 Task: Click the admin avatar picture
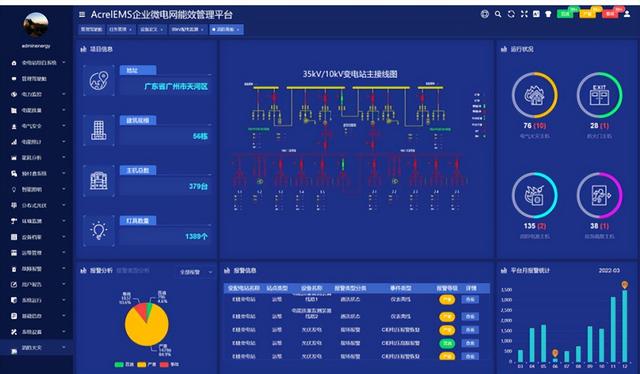[36, 24]
